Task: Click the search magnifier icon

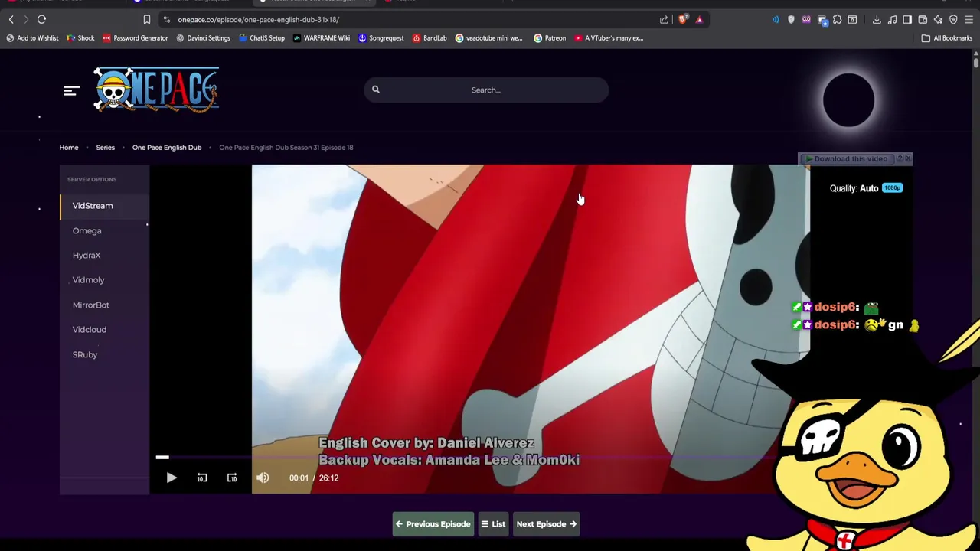Action: [376, 90]
